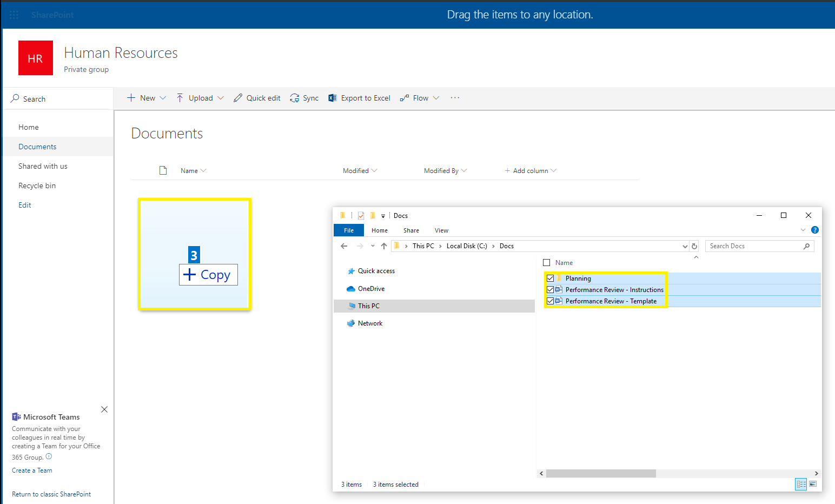Open the File Explorer help icon
Screen dimensions: 835x504
[x=815, y=230]
